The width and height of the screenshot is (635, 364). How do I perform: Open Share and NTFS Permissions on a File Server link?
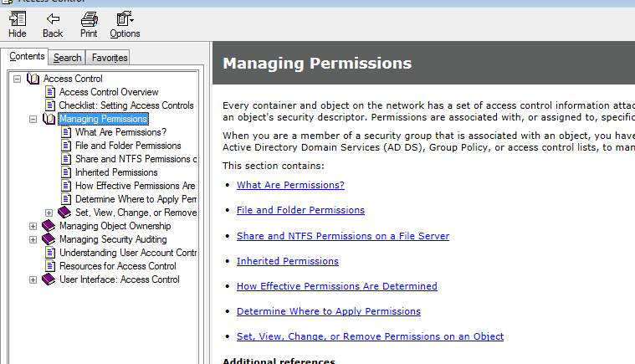click(343, 236)
